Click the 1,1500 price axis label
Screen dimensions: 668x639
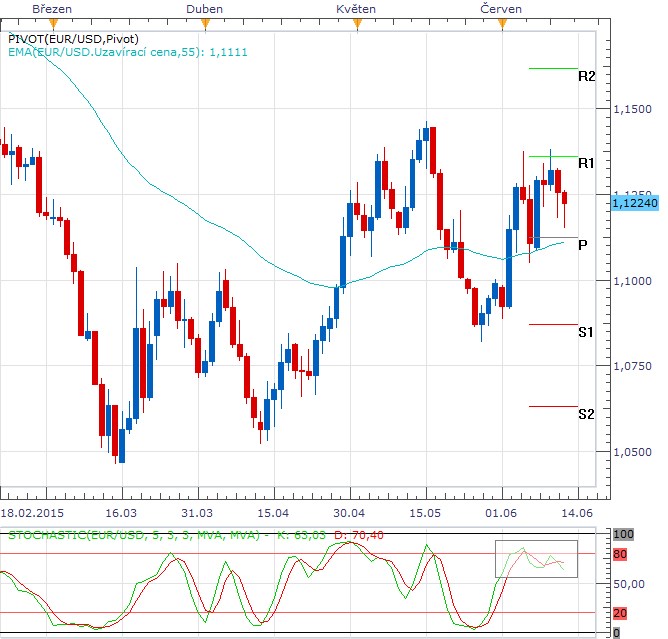coord(632,109)
